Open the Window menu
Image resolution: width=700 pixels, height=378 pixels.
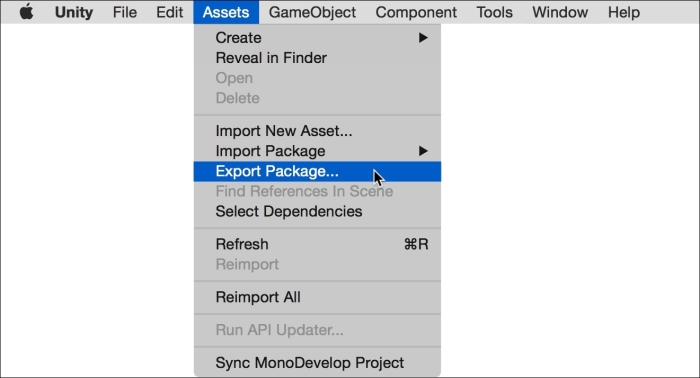pos(560,12)
